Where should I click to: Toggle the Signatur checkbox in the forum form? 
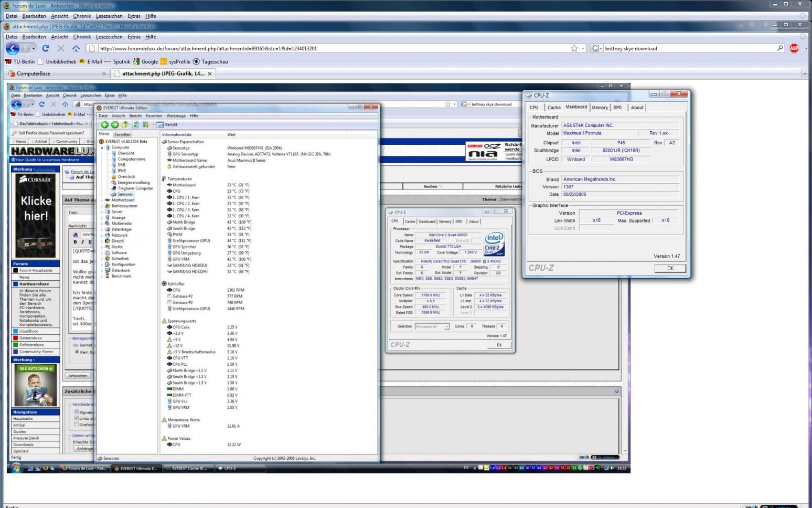pyautogui.click(x=77, y=412)
